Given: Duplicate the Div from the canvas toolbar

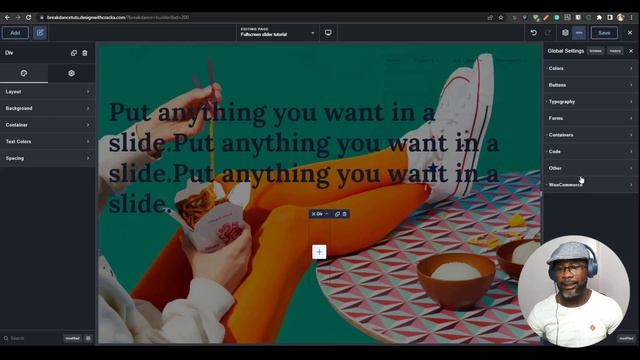Looking at the screenshot, I should coord(337,214).
